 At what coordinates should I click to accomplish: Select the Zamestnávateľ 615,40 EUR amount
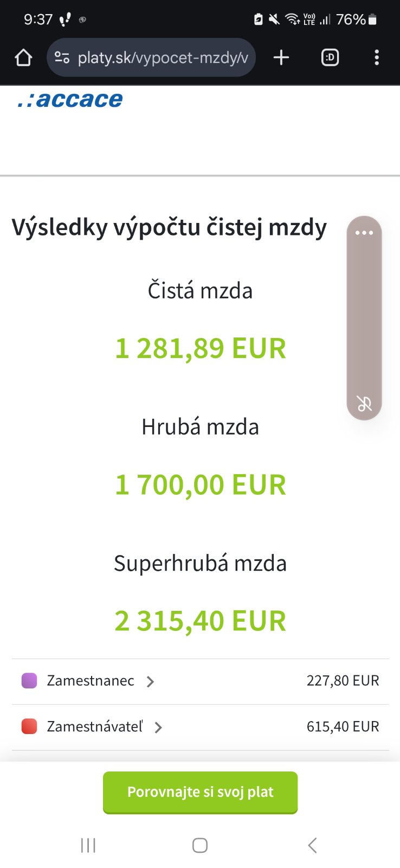pos(343,726)
